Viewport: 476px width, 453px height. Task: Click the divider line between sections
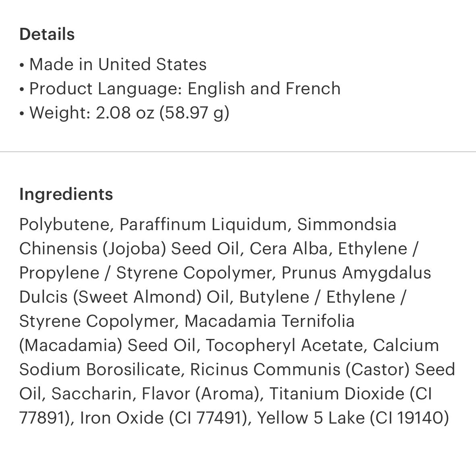[x=238, y=152]
